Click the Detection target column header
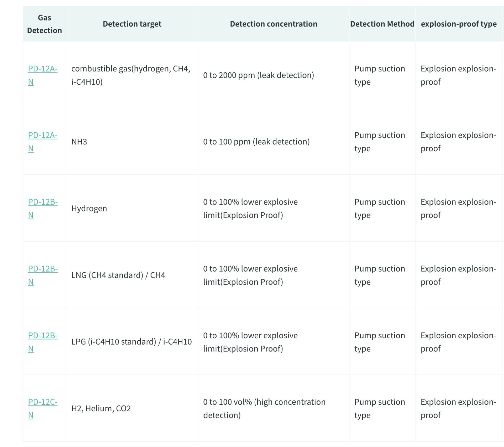The height and width of the screenshot is (447, 504). tap(132, 24)
